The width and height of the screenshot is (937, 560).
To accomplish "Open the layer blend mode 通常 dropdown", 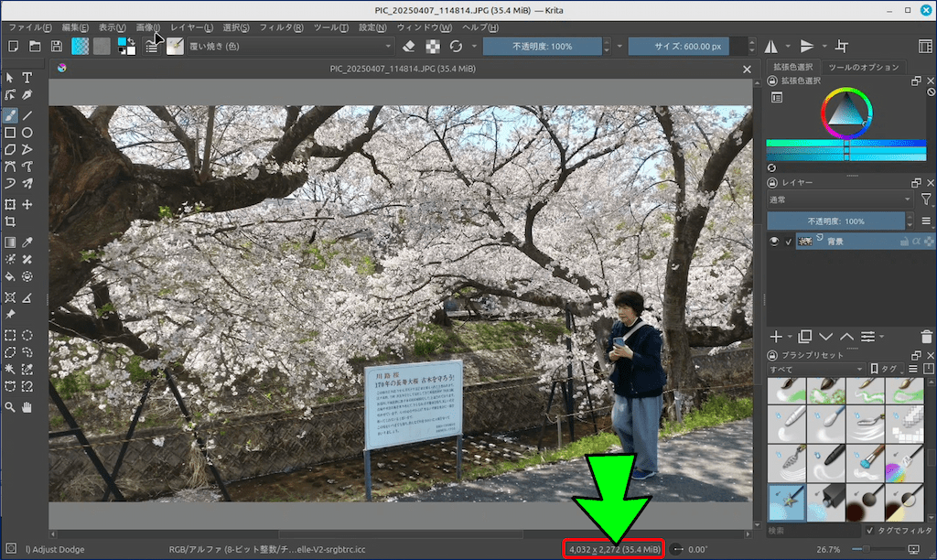I will pyautogui.click(x=840, y=199).
